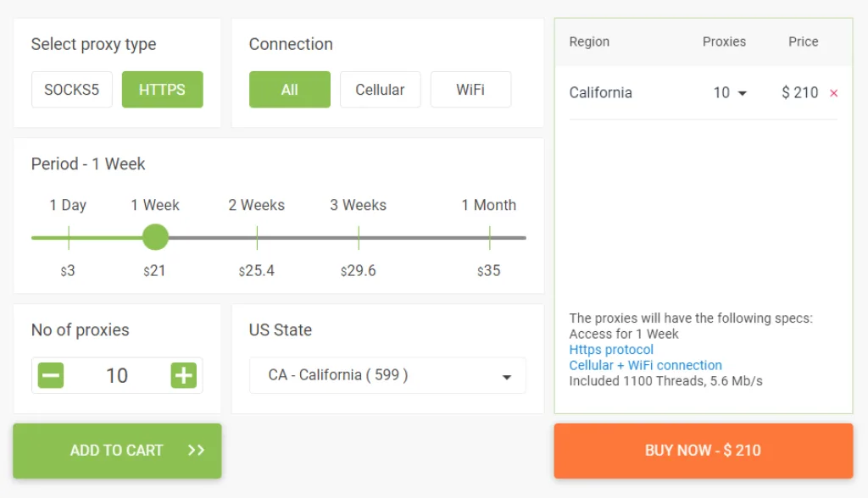The image size is (868, 498).
Task: Click Buy Now - $ 210 button
Action: [x=703, y=451]
